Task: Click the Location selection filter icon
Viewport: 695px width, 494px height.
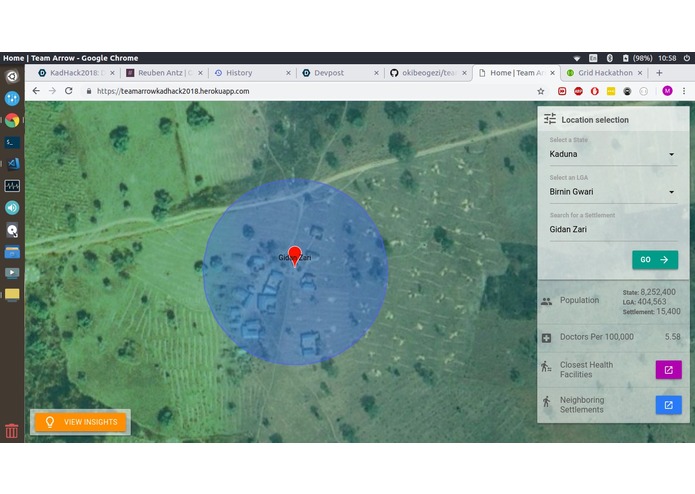Action: tap(550, 119)
